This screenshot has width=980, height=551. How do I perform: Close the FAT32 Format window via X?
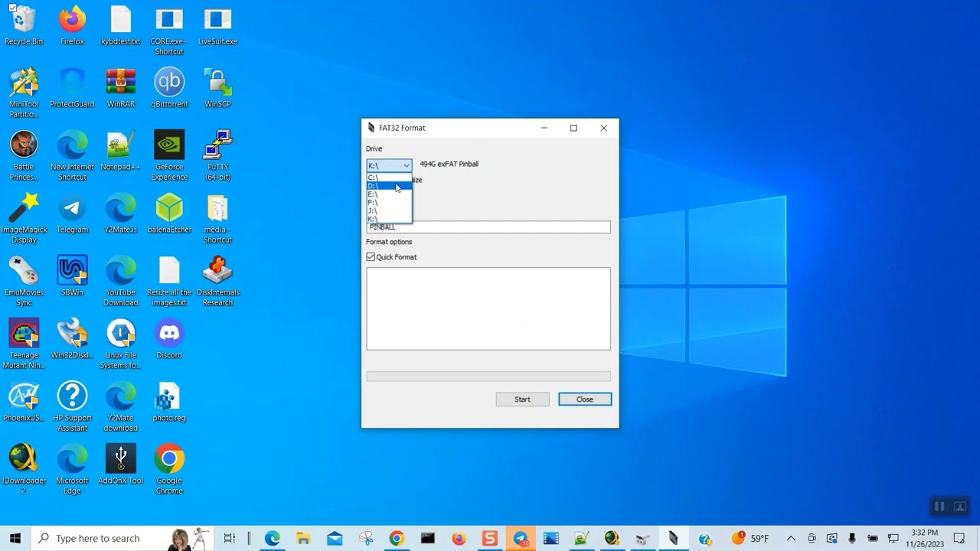[603, 128]
